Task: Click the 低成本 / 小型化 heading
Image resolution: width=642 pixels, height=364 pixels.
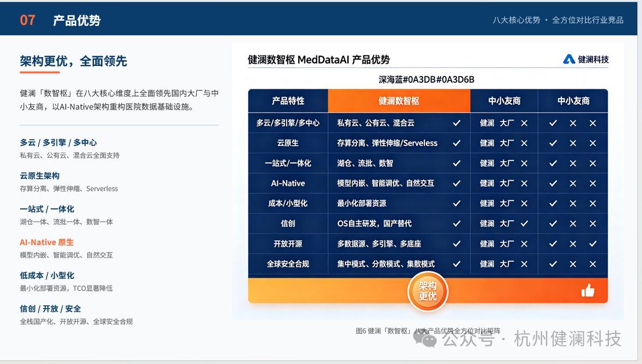Action: [x=47, y=275]
